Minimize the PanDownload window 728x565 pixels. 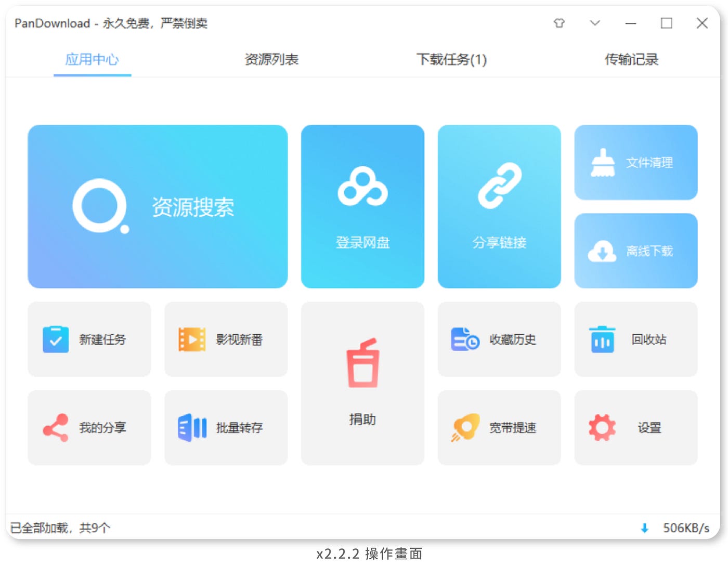[631, 23]
